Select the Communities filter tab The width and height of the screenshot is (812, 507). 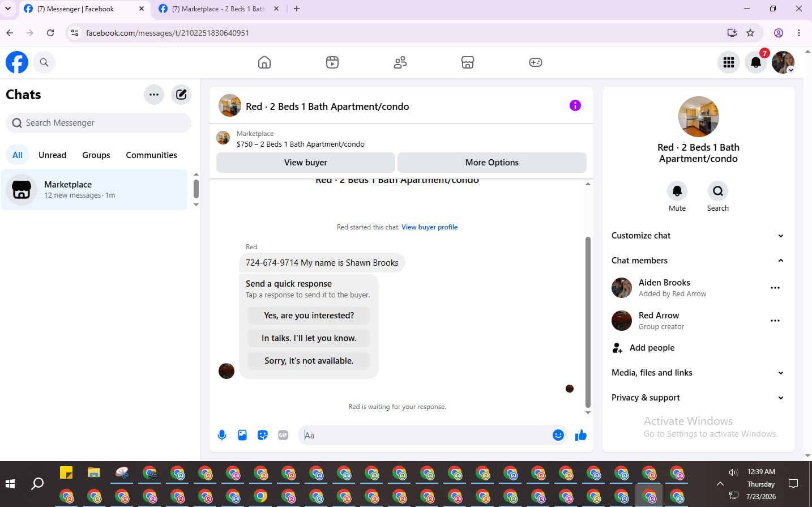click(x=152, y=155)
